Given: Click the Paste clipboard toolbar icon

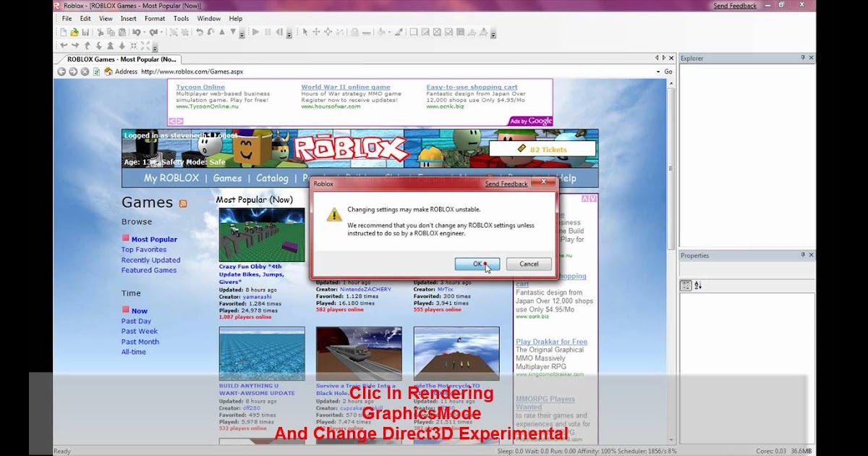Looking at the screenshot, I should click(122, 32).
